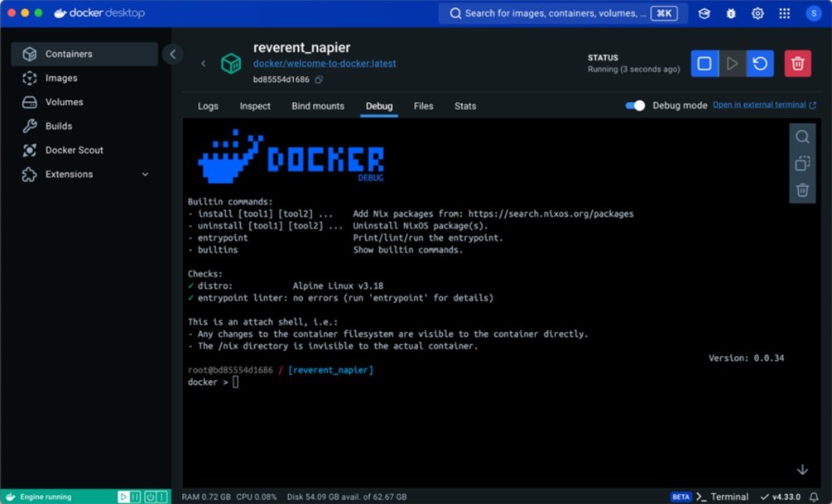Toggle Debug mode switch off
832x504 pixels.
(x=635, y=106)
